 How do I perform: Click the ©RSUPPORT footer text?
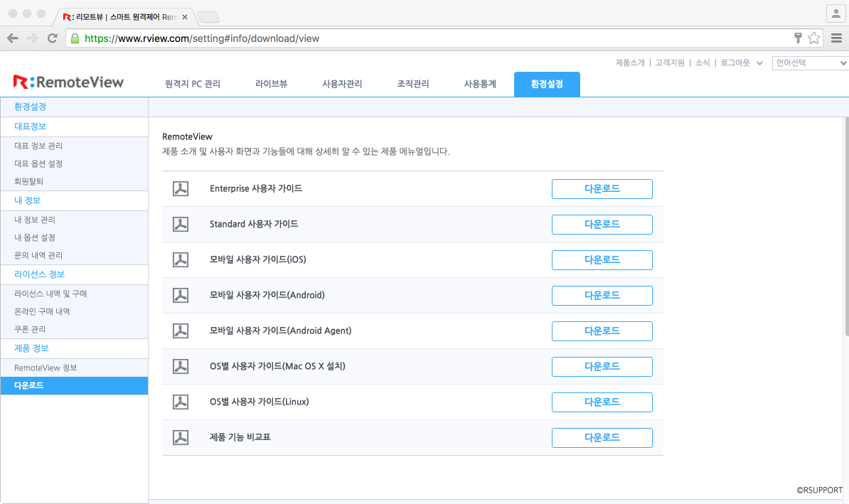(819, 490)
